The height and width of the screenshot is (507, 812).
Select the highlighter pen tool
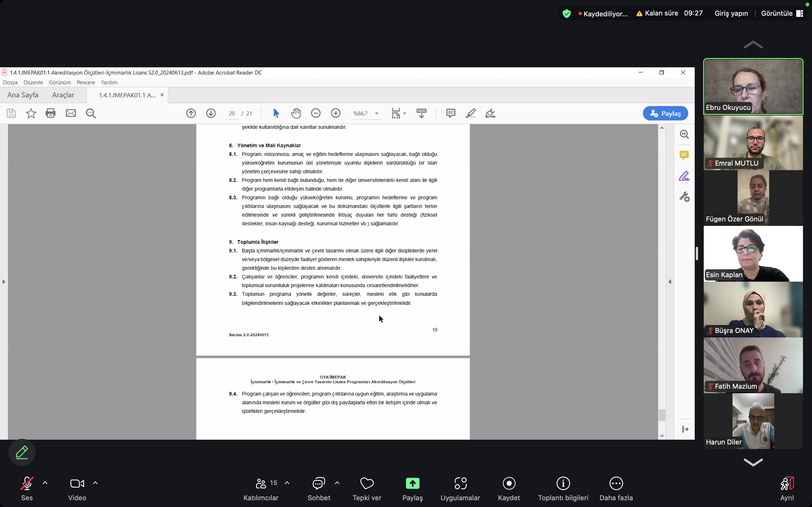(470, 113)
